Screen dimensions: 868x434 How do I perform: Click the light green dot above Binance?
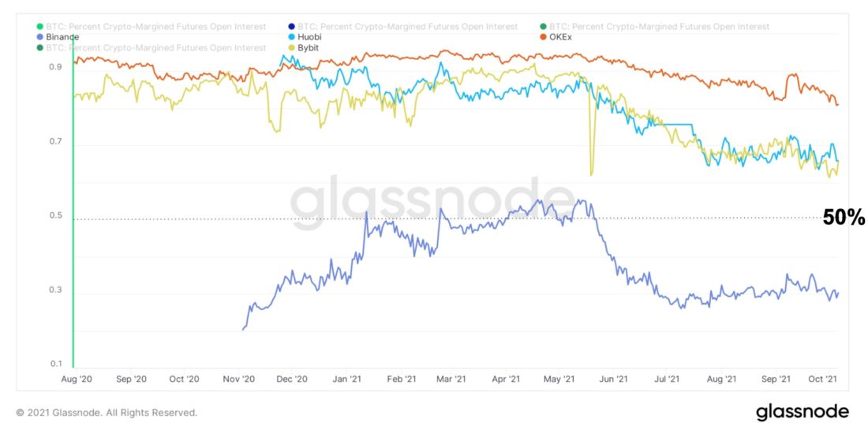[x=39, y=27]
